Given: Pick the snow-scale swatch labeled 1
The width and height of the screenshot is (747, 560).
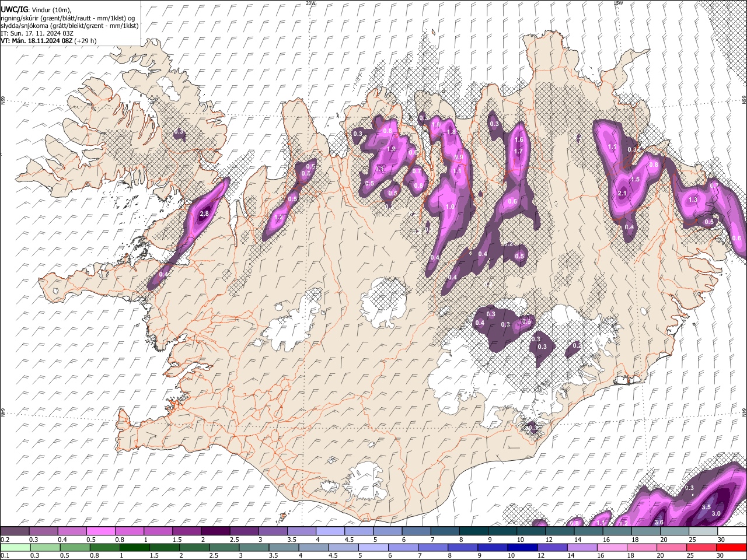Looking at the screenshot, I should point(158,531).
